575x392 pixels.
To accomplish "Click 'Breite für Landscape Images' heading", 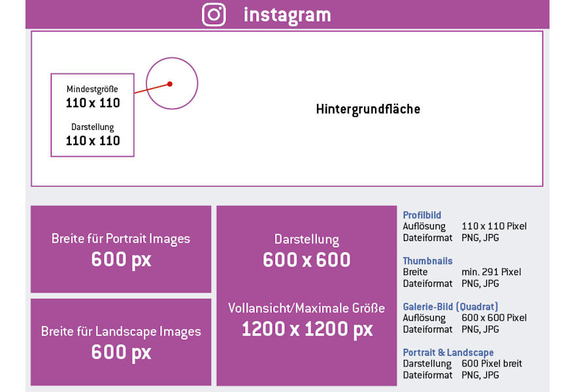I will click(x=121, y=331).
